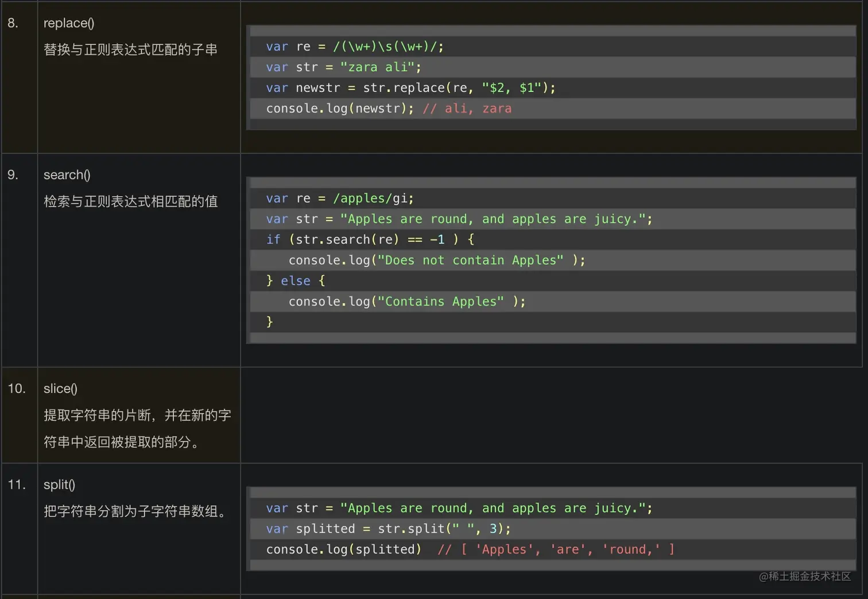Click the split() method name
Screen dimensions: 868x599
tap(59, 484)
